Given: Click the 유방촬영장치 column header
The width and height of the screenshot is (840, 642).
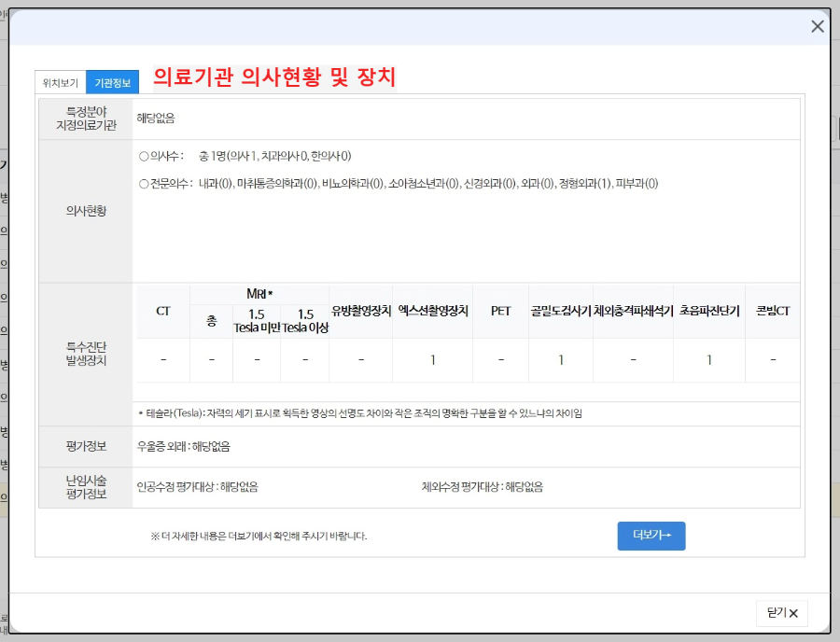Looking at the screenshot, I should click(361, 311).
